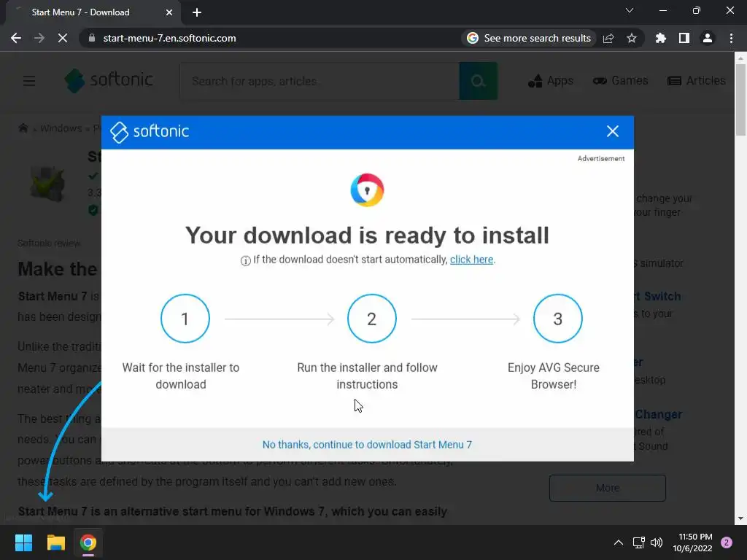747x560 pixels.
Task: Open Games in Softonic navigation
Action: (620, 81)
